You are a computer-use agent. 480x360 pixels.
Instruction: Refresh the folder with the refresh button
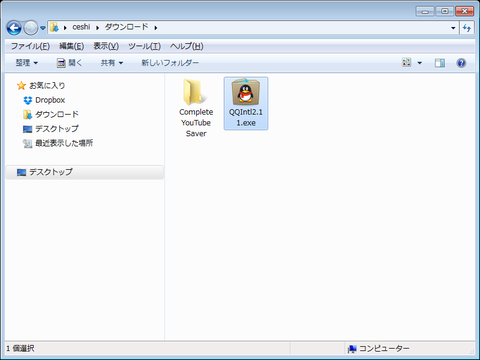[x=467, y=28]
